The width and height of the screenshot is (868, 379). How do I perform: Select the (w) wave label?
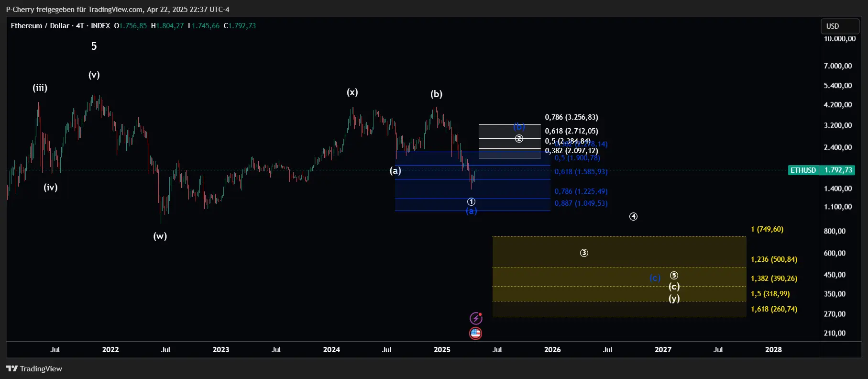click(x=160, y=236)
